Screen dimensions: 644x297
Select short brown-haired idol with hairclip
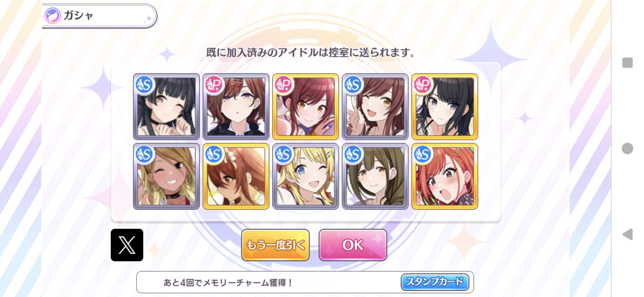click(x=236, y=106)
